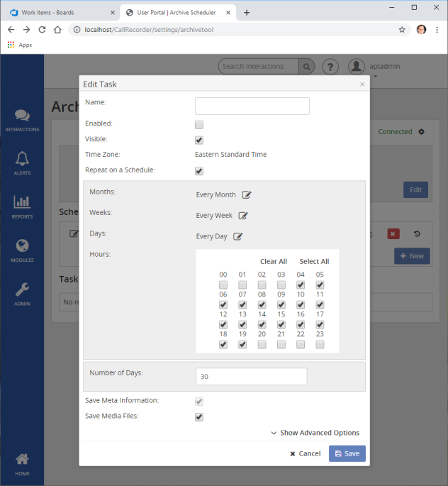
Task: Click the edit icon next to Every Day
Action: 238,236
